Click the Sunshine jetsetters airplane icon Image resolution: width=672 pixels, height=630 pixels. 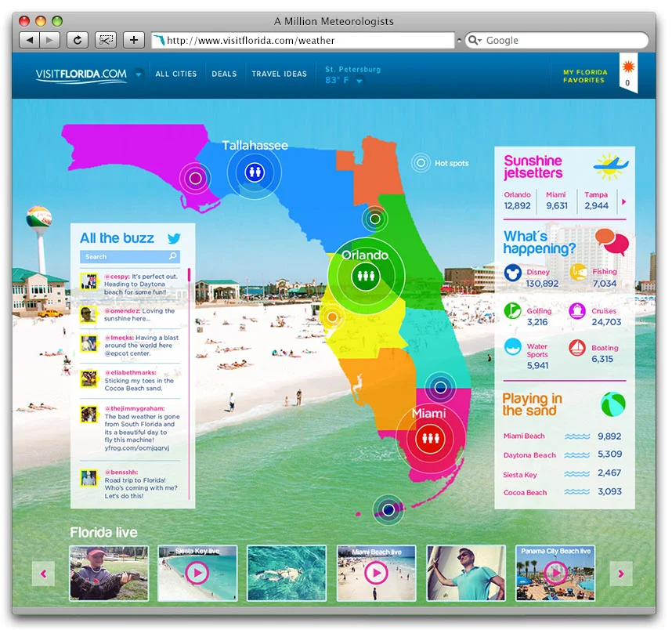(611, 166)
